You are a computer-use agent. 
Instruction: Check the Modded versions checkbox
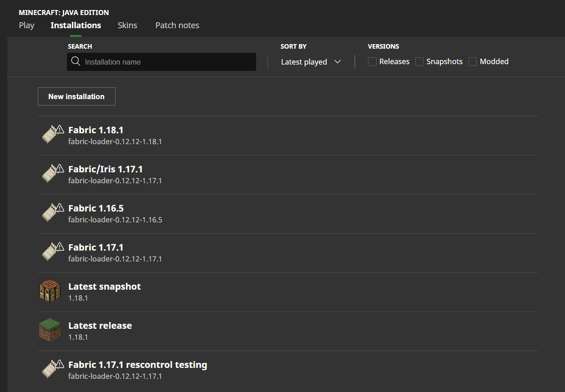[x=473, y=62]
